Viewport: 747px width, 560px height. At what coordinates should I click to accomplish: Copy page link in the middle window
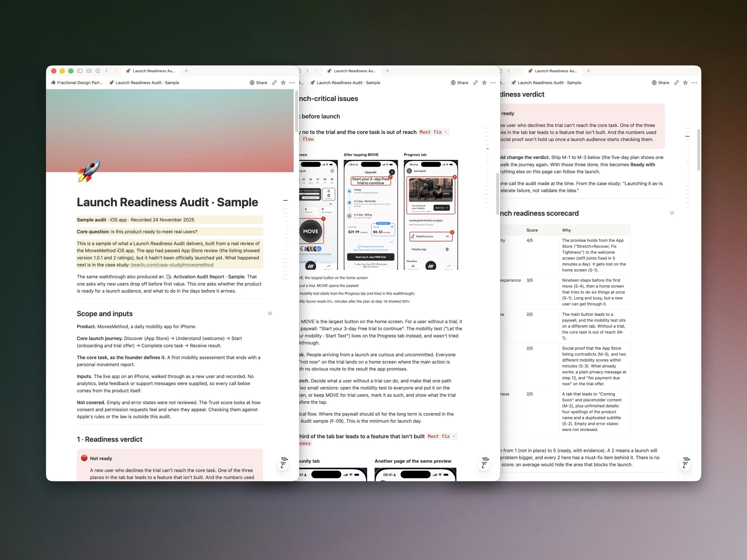click(x=475, y=83)
